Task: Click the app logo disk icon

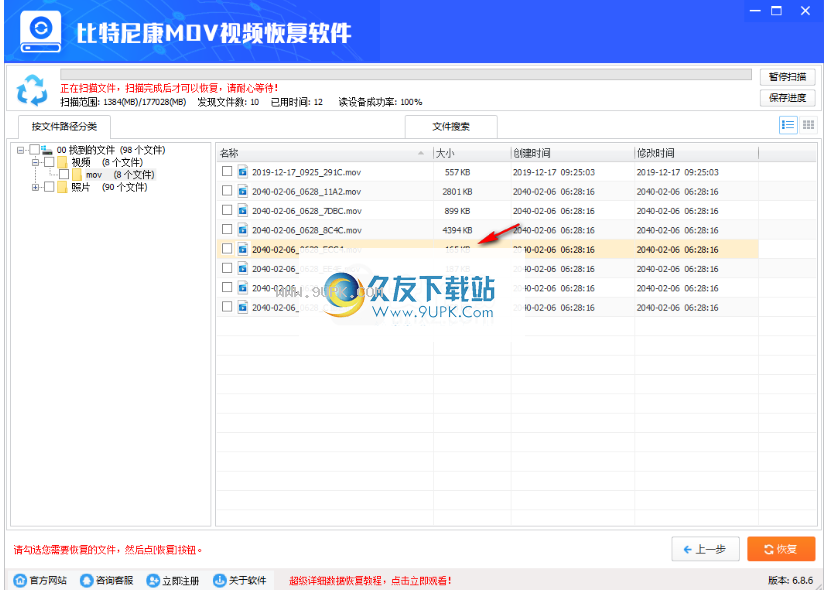Action: 40,32
